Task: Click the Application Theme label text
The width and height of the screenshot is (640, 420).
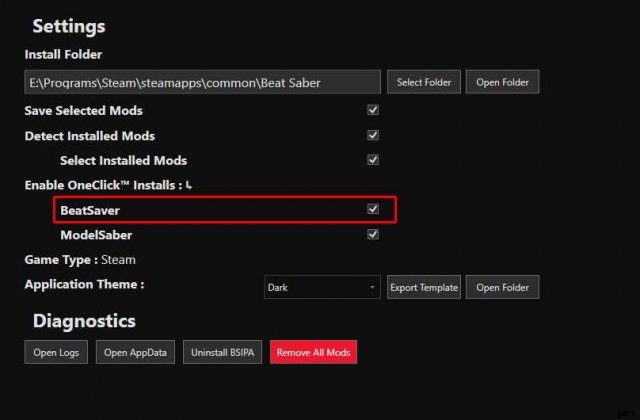Action: click(x=84, y=284)
